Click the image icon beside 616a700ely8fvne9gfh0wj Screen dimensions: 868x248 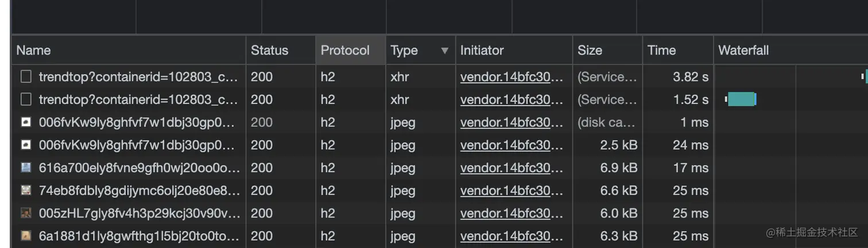26,168
